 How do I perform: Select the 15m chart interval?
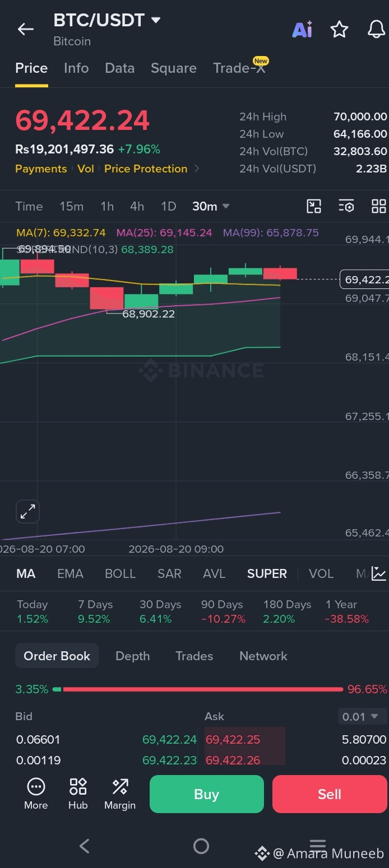72,206
